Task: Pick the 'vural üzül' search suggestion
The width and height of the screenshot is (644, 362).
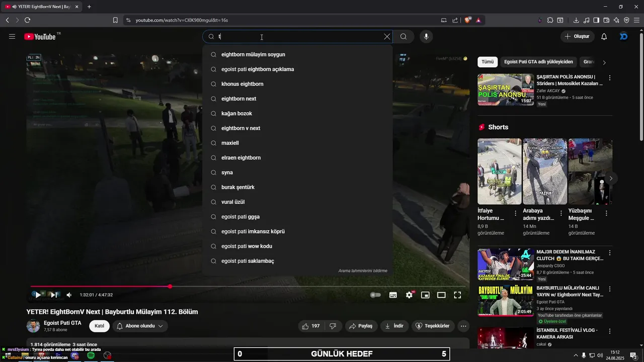Action: [297, 202]
